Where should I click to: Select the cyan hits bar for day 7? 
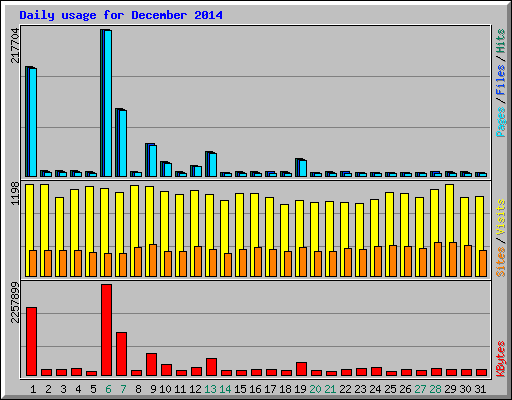[123, 143]
